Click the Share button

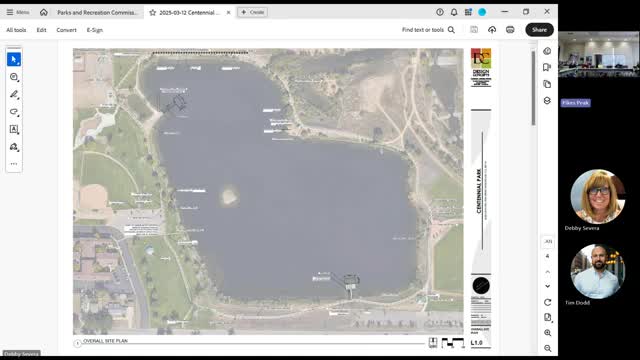[x=539, y=30]
